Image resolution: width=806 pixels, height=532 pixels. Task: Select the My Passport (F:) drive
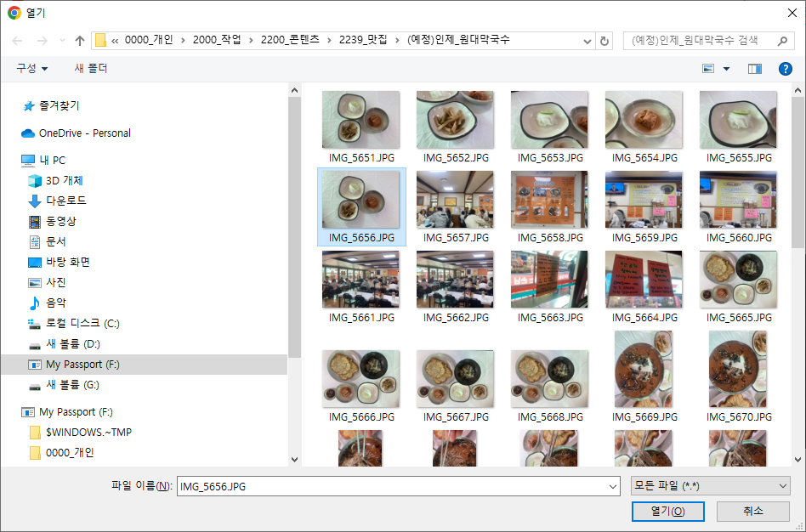pyautogui.click(x=78, y=363)
